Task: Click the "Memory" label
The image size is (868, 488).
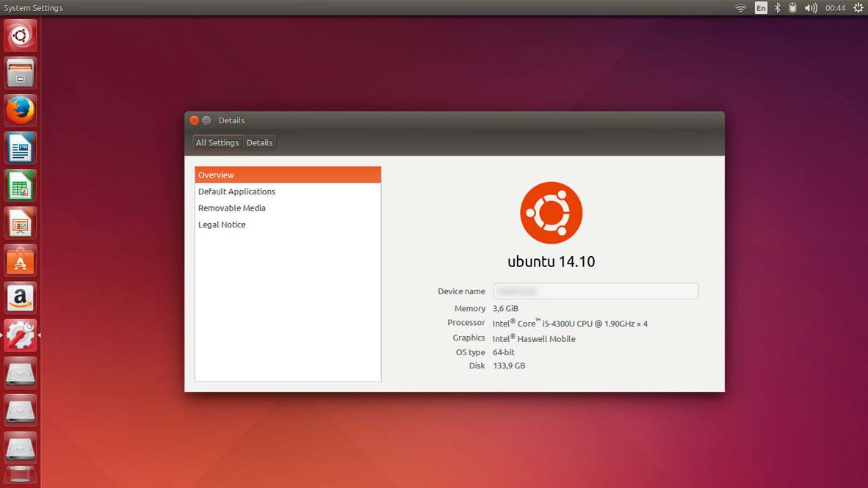Action: coord(470,308)
